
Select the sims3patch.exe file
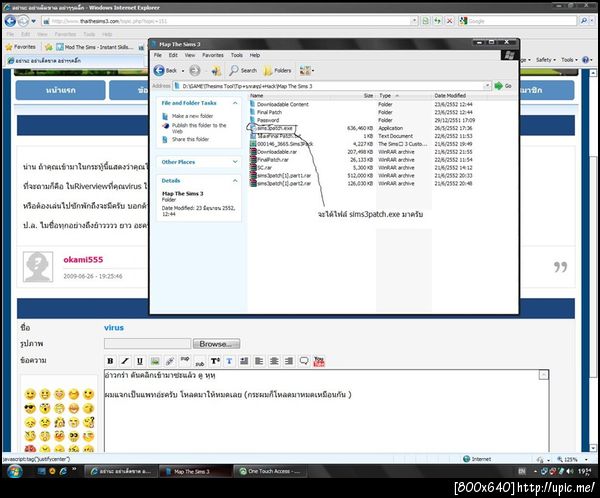coord(274,128)
